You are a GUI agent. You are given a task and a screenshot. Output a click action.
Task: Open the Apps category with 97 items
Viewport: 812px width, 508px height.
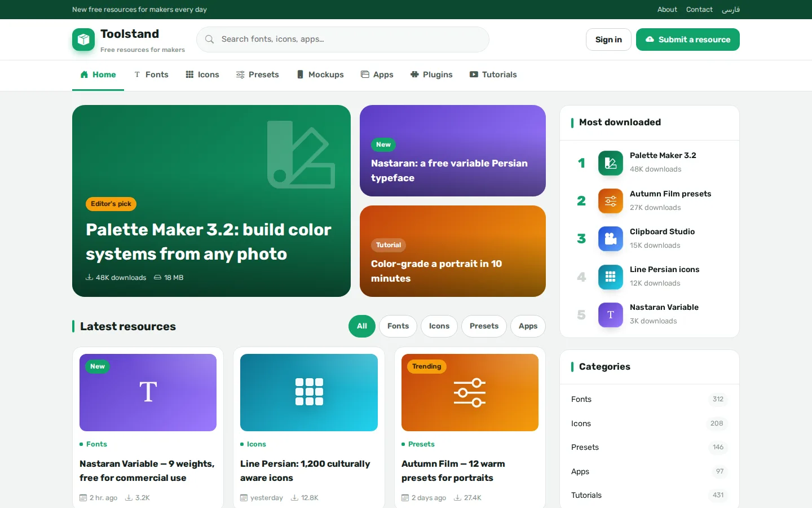(650, 471)
